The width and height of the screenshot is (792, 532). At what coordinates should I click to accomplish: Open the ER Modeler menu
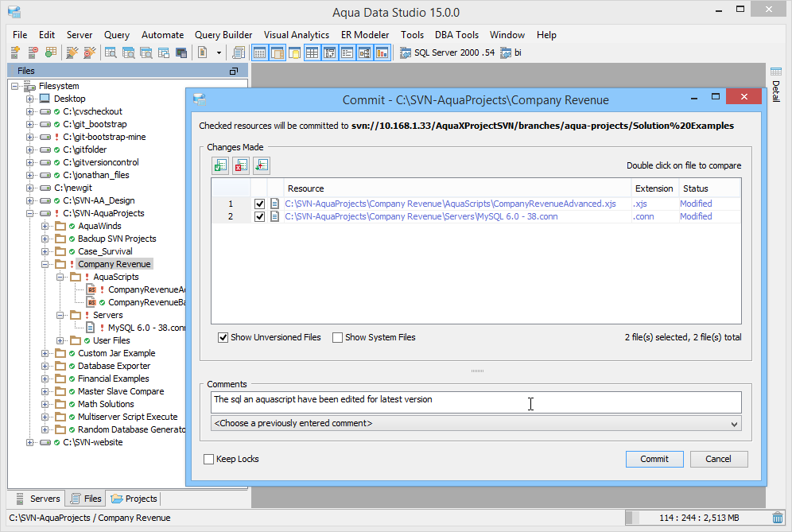point(365,35)
